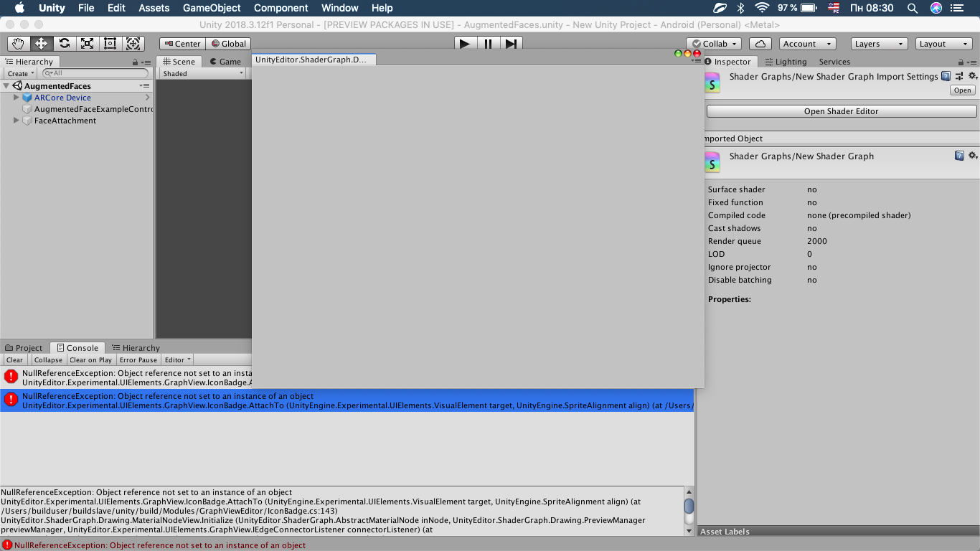Open help icon for Imported Object shader
The height and width of the screenshot is (551, 980).
[959, 156]
